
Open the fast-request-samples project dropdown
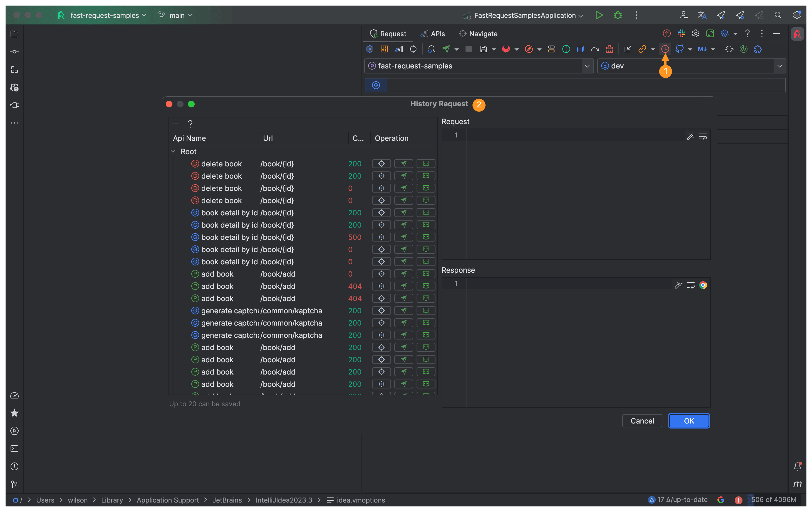point(587,66)
